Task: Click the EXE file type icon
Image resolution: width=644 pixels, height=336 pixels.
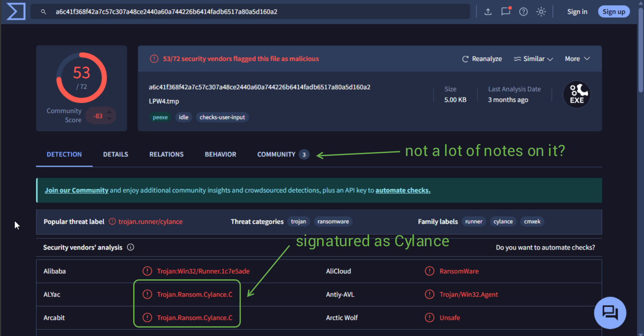Action: pos(577,95)
